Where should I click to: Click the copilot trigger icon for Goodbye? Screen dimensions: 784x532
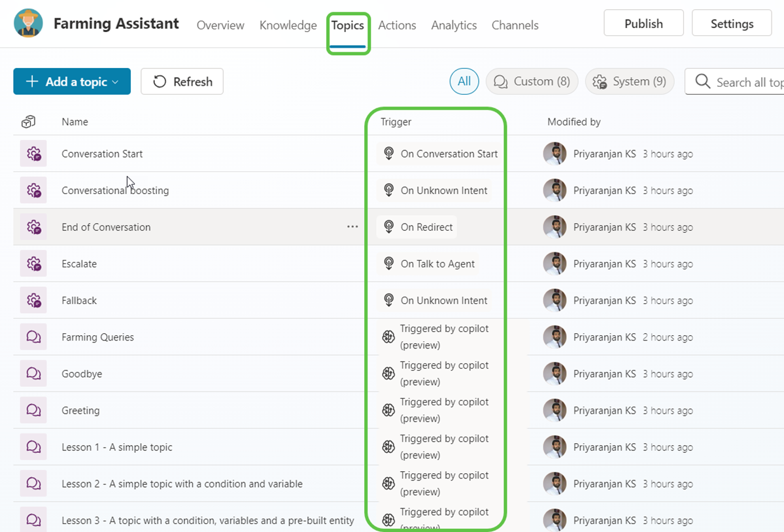(388, 374)
